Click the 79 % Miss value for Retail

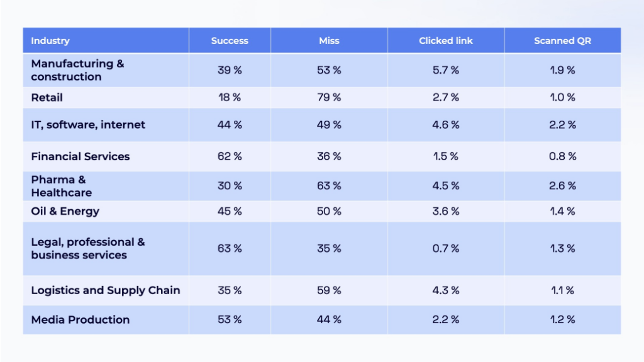point(329,97)
